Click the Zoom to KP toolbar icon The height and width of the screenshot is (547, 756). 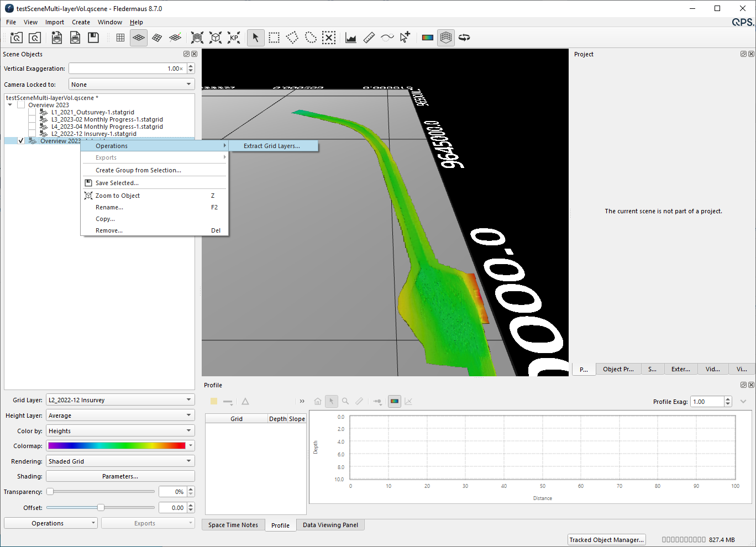tap(234, 38)
